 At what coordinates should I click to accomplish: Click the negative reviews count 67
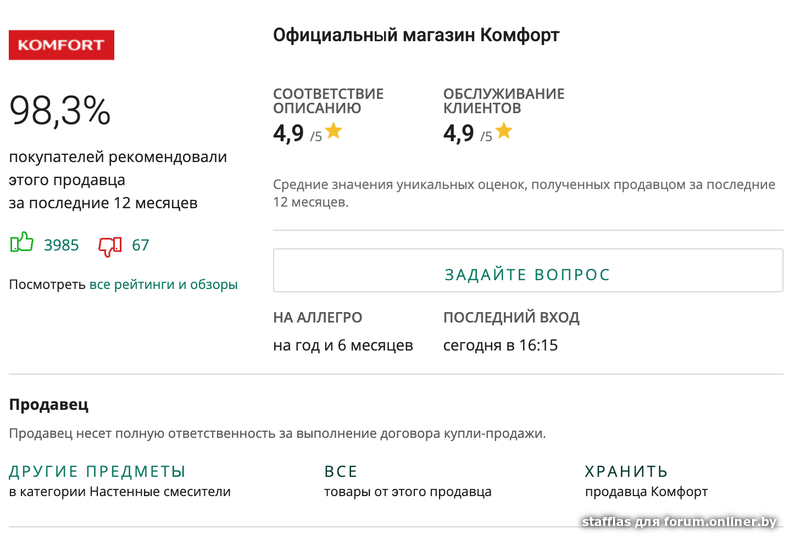140,245
